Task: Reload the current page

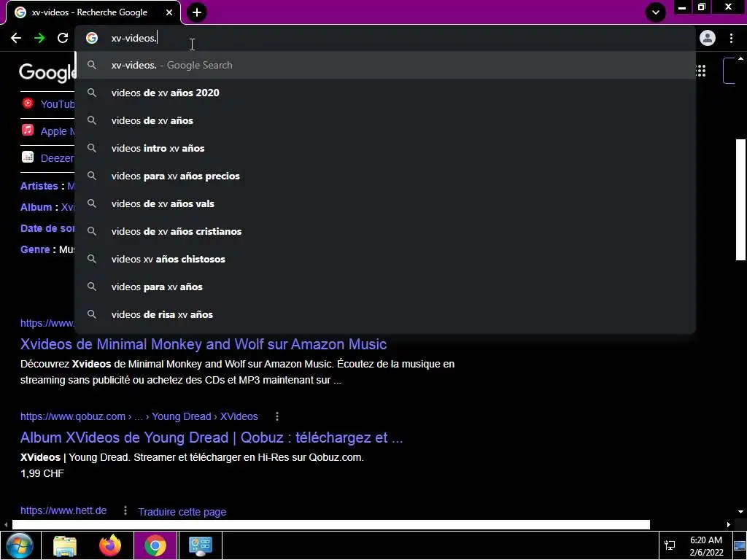Action: pyautogui.click(x=63, y=38)
